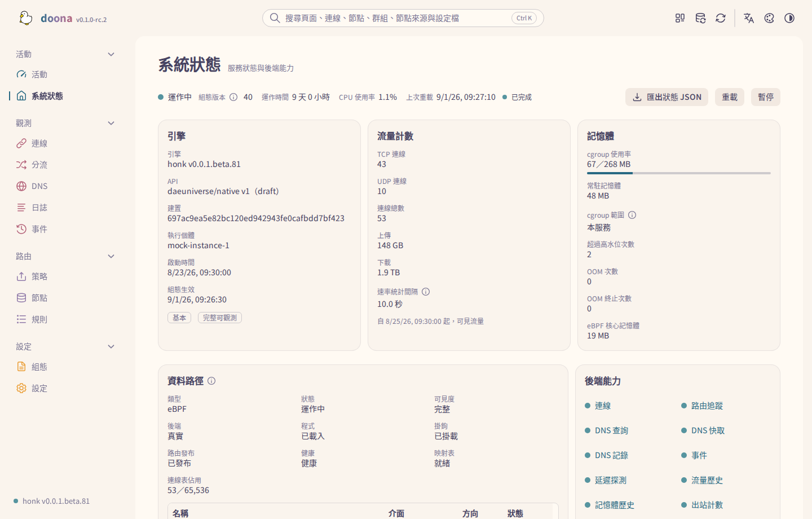
Task: Click the info icon next to 組態版本
Action: pos(233,97)
